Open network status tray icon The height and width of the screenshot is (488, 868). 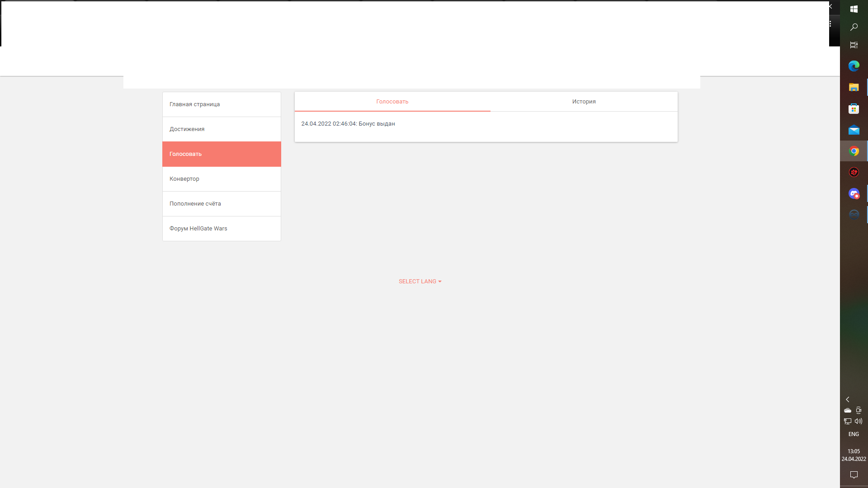[x=848, y=421]
